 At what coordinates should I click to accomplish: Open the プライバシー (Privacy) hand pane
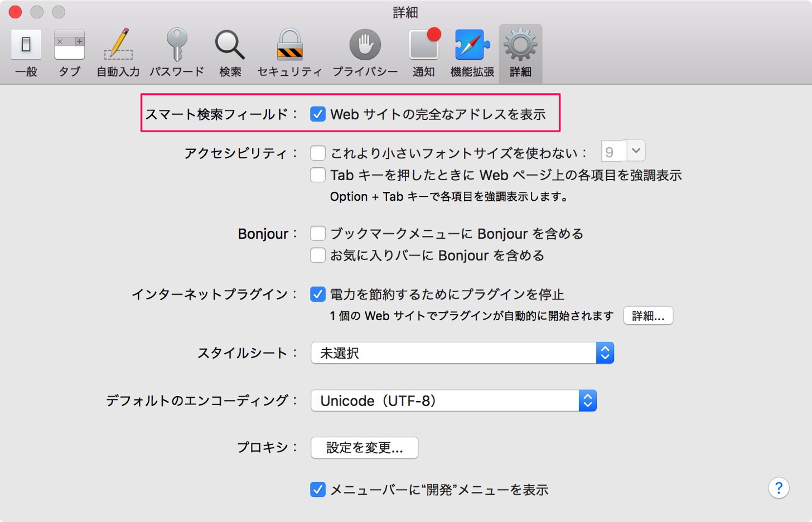click(x=365, y=54)
